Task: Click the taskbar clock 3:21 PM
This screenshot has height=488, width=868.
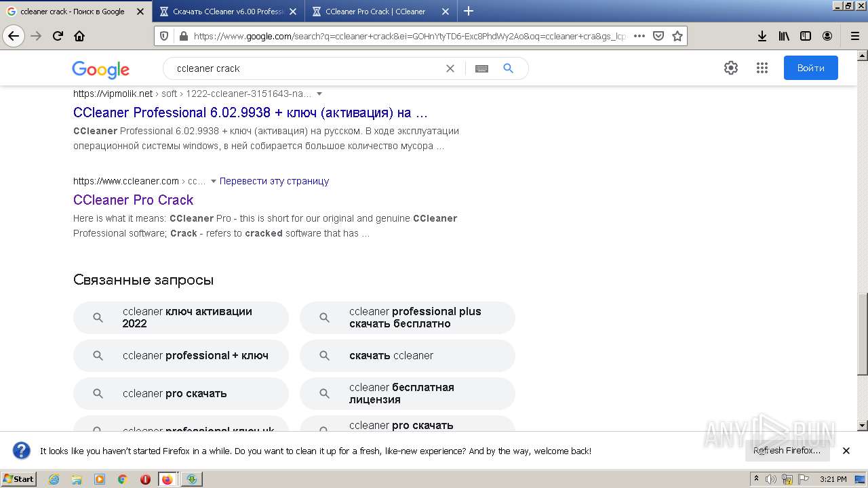Action: [x=833, y=479]
